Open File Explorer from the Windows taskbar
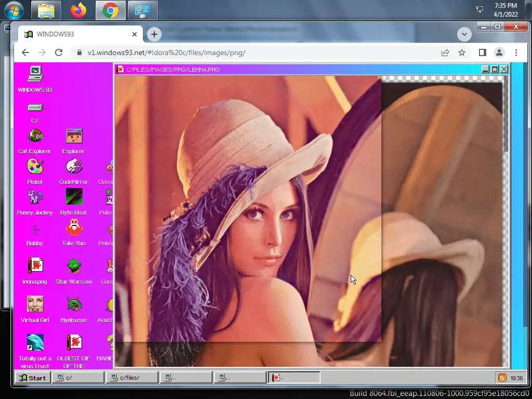Viewport: 532px width, 399px height. pyautogui.click(x=46, y=10)
